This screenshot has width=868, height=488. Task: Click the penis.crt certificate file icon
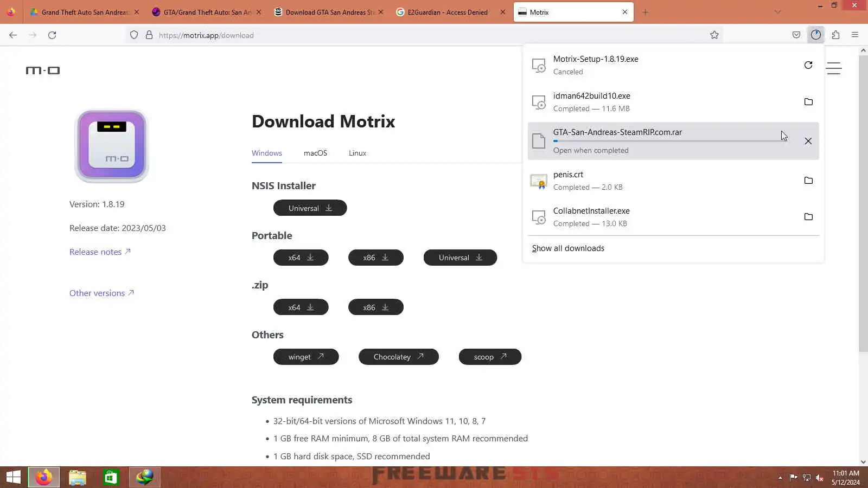(x=539, y=181)
